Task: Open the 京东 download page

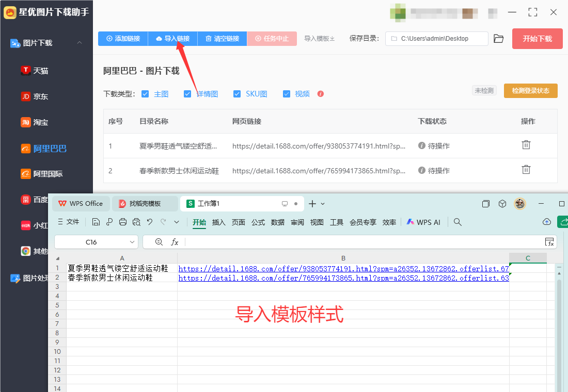Action: [x=35, y=96]
